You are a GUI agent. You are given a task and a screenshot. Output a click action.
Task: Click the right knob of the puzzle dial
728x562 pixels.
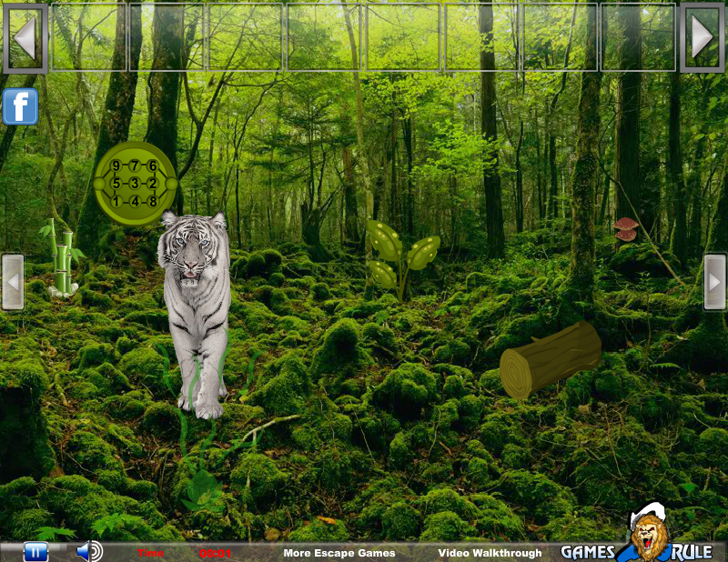pyautogui.click(x=171, y=184)
